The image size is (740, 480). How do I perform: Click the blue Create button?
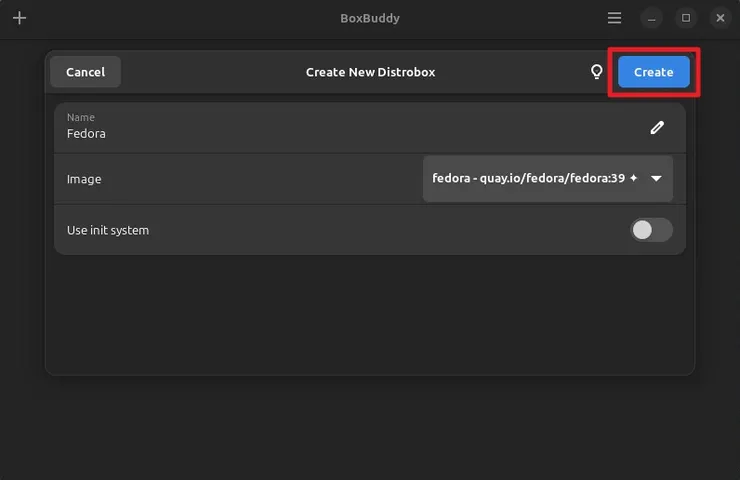653,72
